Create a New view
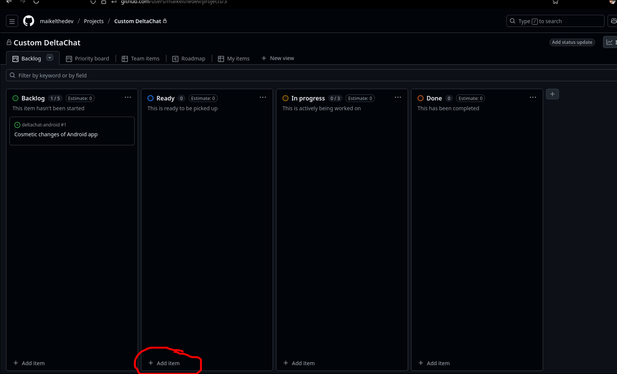Image resolution: width=617 pixels, height=374 pixels. click(x=278, y=58)
